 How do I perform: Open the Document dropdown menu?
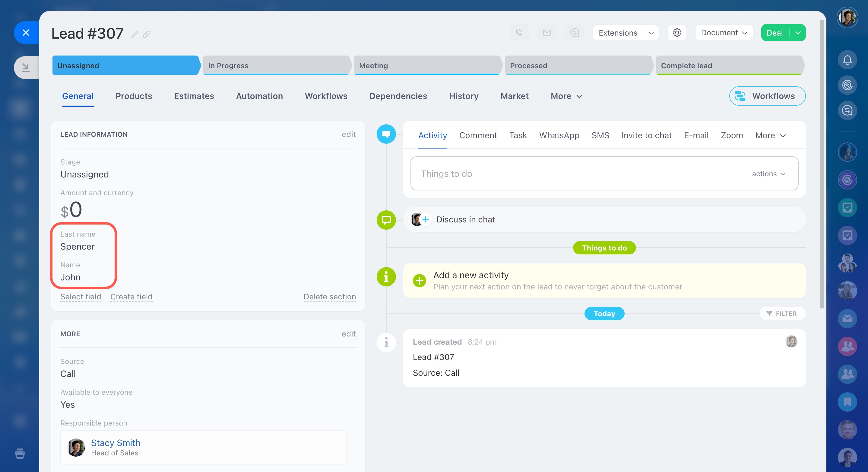pyautogui.click(x=724, y=33)
